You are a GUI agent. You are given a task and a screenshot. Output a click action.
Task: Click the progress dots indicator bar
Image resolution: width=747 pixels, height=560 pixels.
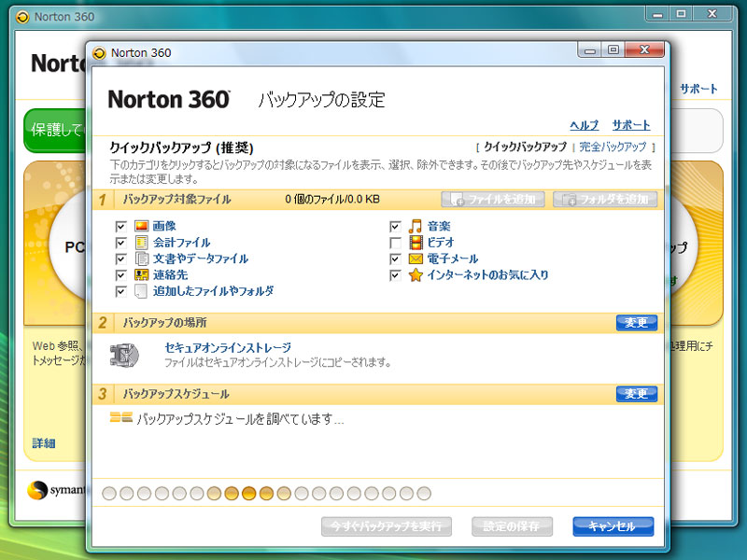pos(266,494)
